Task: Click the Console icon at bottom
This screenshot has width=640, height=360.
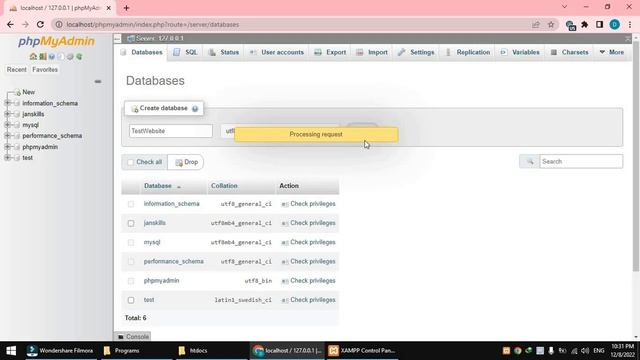Action: point(121,337)
